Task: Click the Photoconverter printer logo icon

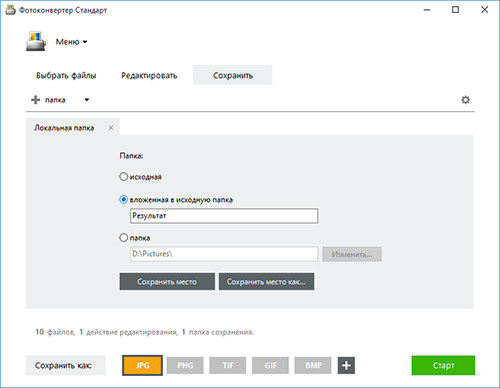Action: point(35,41)
